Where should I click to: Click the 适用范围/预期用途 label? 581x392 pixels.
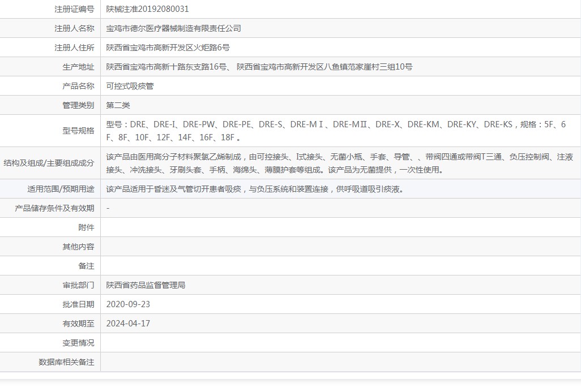(61, 189)
